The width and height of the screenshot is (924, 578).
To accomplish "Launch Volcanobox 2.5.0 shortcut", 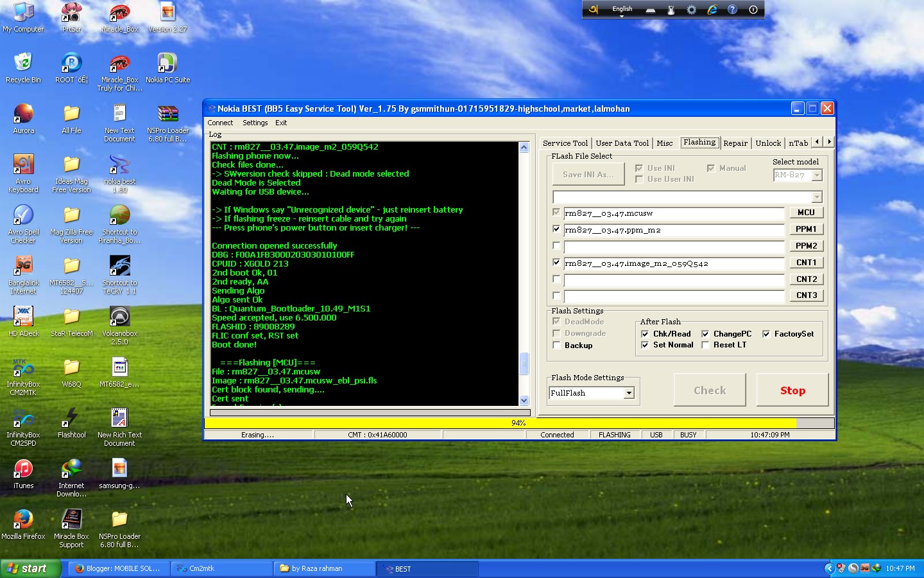I will [x=119, y=326].
